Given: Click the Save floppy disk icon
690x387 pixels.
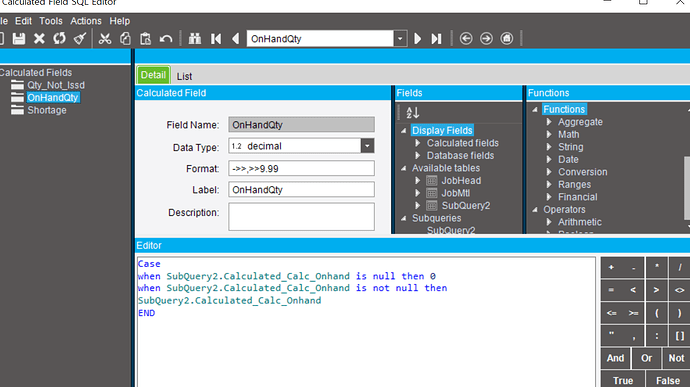Looking at the screenshot, I should click(x=19, y=39).
